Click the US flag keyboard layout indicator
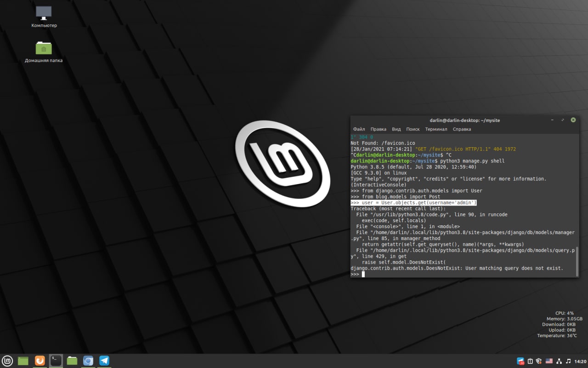 549,361
